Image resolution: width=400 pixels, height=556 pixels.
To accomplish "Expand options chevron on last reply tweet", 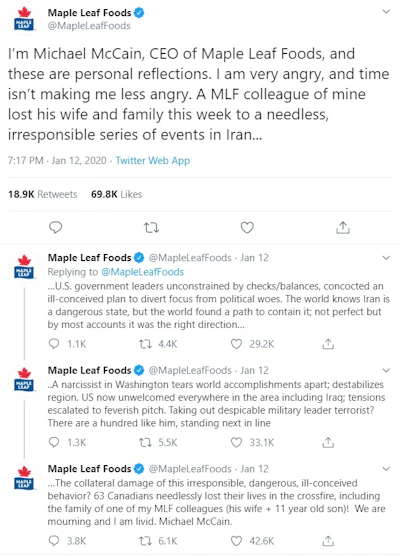I will (386, 469).
